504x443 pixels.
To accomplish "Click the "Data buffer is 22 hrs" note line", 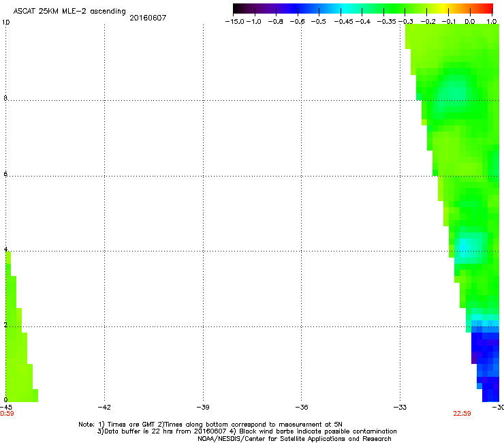I will click(247, 431).
